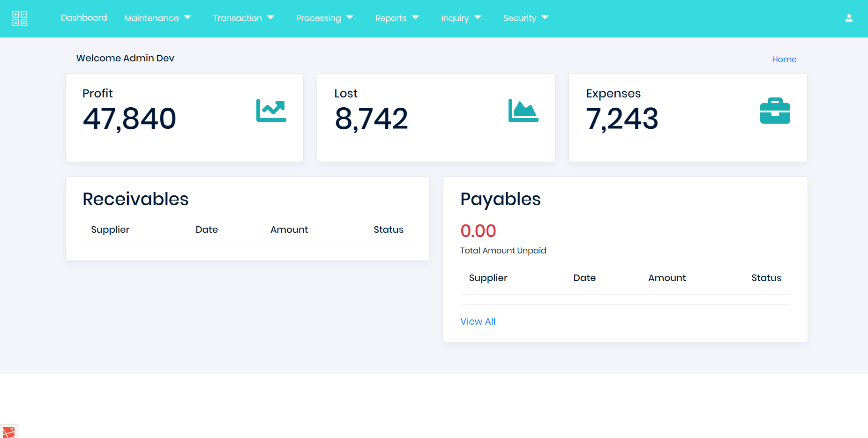Image resolution: width=868 pixels, height=438 pixels.
Task: Open the Inquiry menu
Action: pos(461,18)
